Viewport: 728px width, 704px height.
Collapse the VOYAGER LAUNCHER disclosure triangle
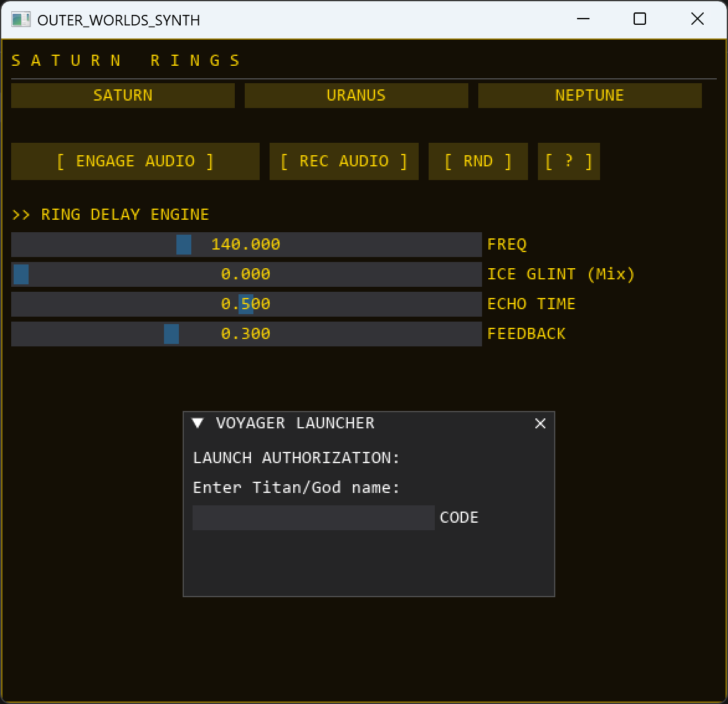pos(198,423)
